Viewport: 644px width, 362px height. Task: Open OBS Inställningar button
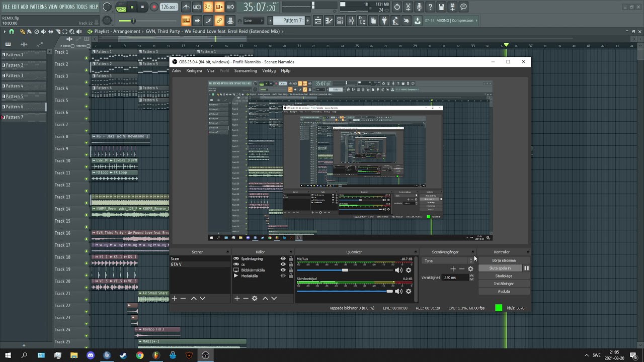pyautogui.click(x=504, y=284)
